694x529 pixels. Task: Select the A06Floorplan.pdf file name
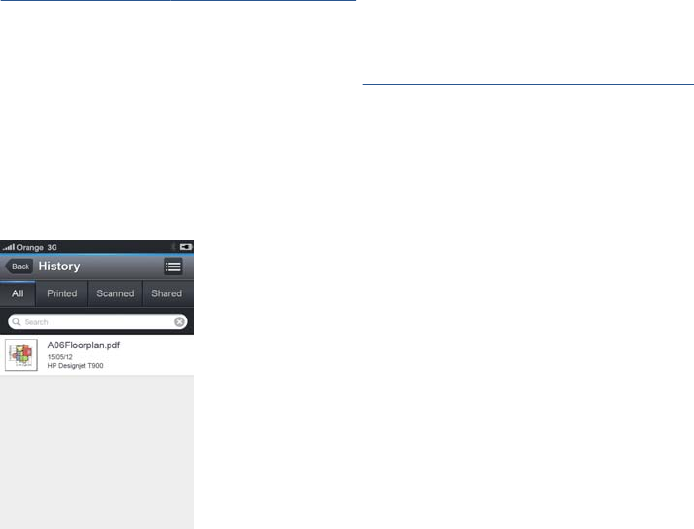pyautogui.click(x=84, y=345)
